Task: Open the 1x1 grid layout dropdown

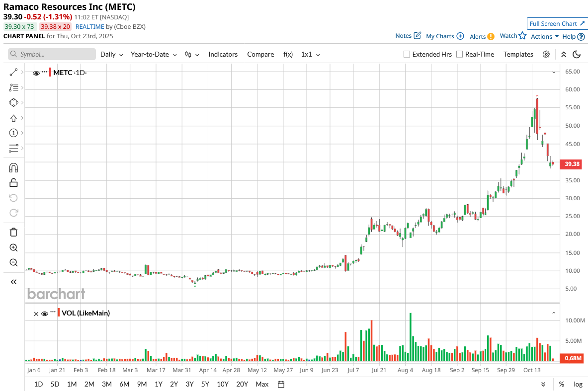Action: (311, 54)
